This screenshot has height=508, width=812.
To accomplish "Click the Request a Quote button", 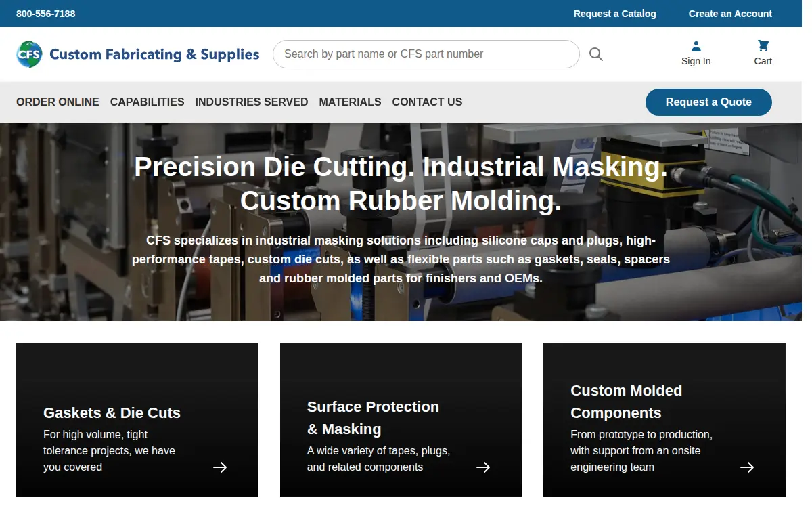I will tap(708, 102).
